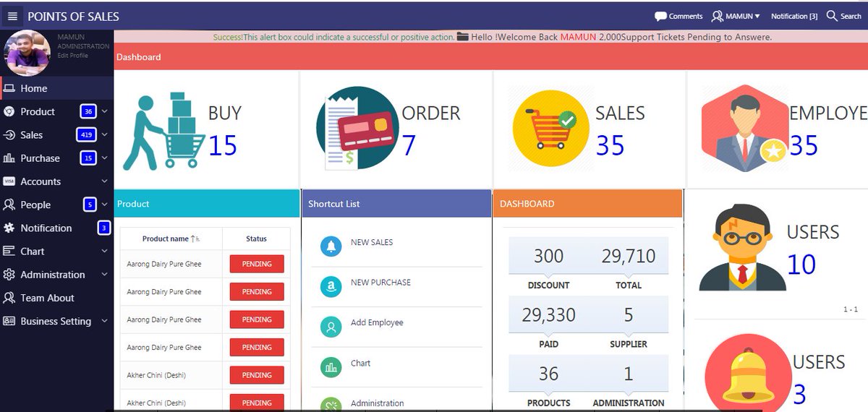
Task: Click the Status column header
Action: coord(256,239)
